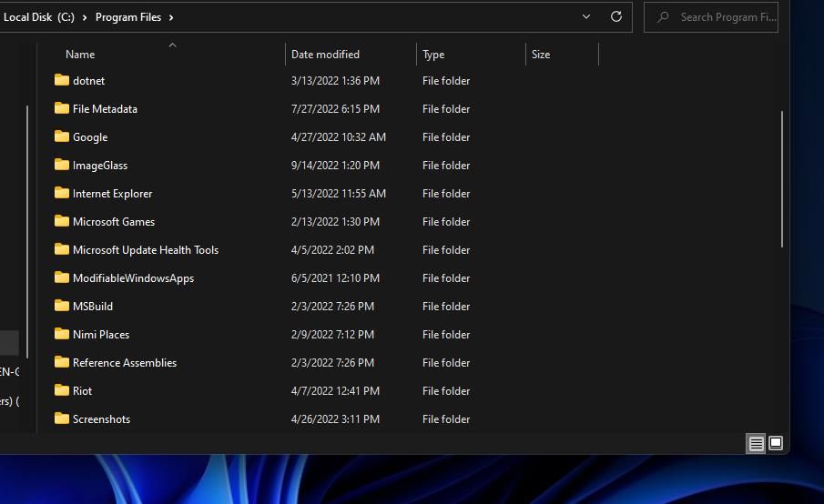Screen dimensions: 824x504
Task: Select the File Metadata folder name
Action: (x=105, y=108)
